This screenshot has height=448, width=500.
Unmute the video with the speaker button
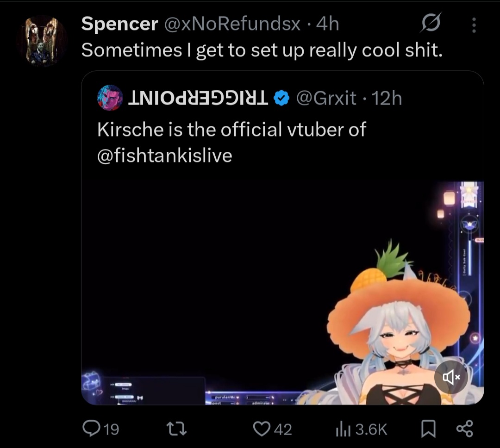point(451,377)
